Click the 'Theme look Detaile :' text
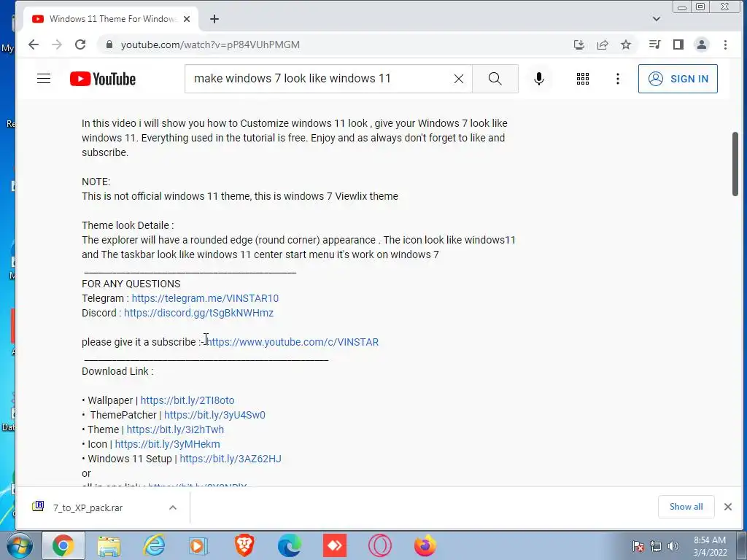This screenshot has width=747, height=560. (x=128, y=226)
